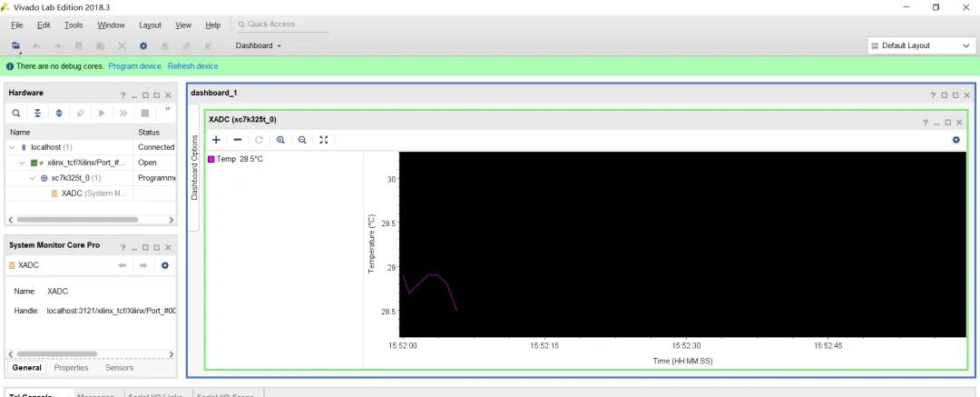Minimize the XADC dashboard window

coord(936,123)
